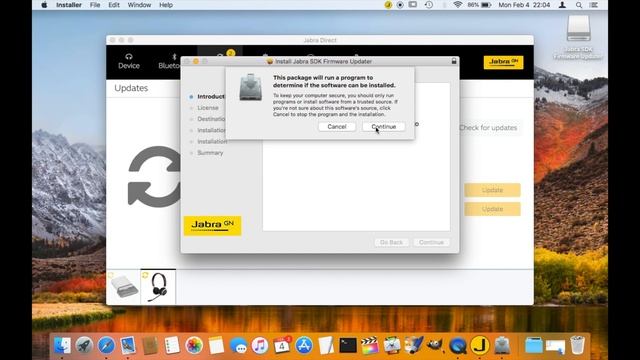Screen dimensions: 640x360
Task: Open the Trash in the Dock
Action: 577,345
